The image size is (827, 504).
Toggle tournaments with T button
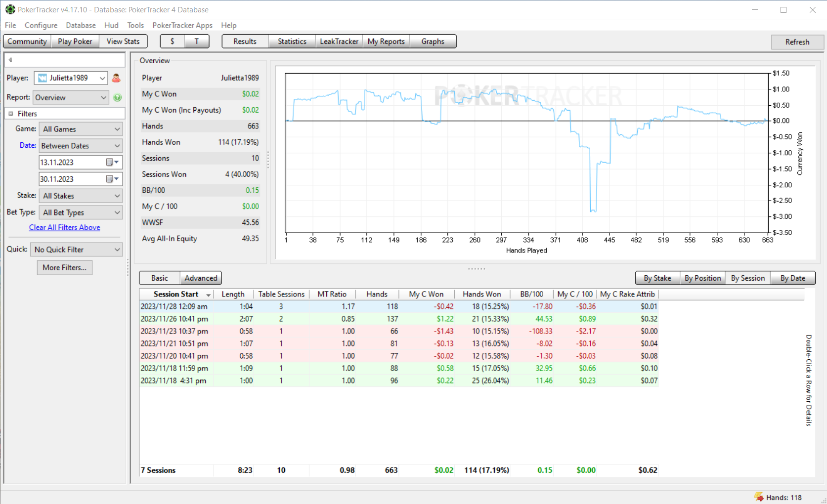197,42
